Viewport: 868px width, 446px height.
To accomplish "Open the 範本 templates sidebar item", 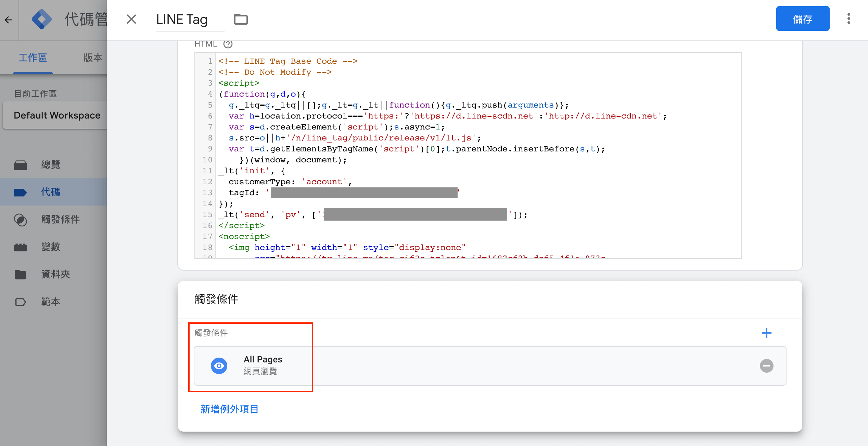I will point(53,302).
